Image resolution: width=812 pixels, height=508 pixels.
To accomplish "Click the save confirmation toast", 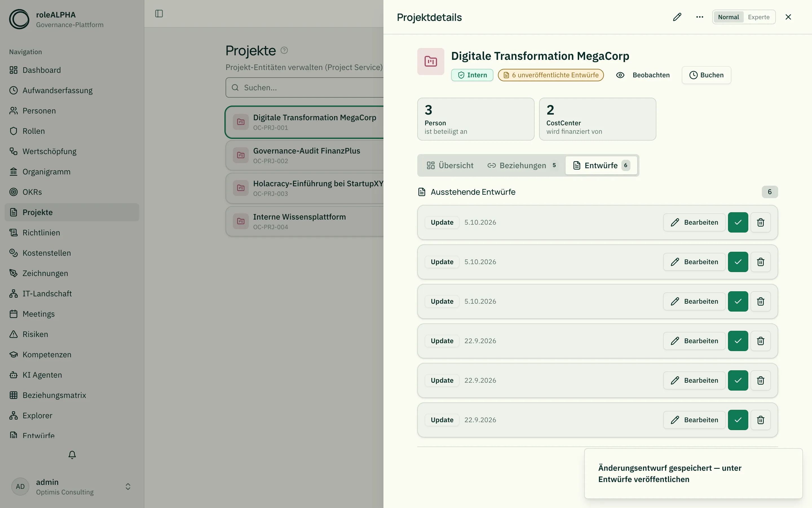I will (x=694, y=474).
